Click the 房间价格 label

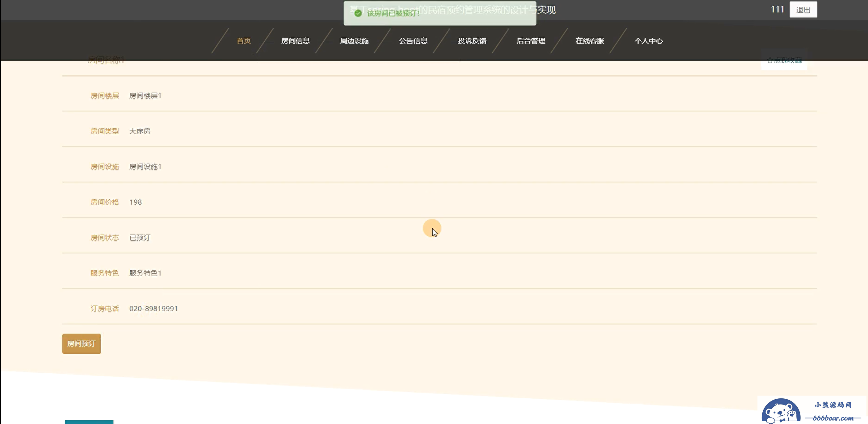pos(105,202)
